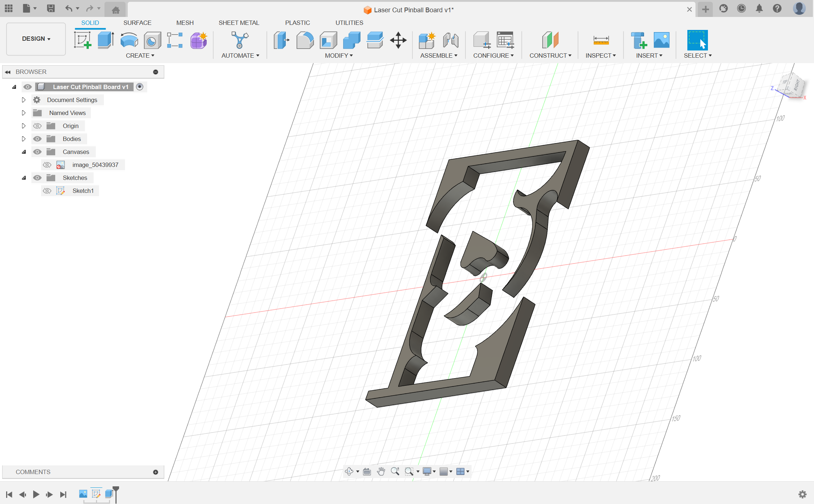Expand the Bodies folder in browser
The image size is (814, 504).
[23, 139]
